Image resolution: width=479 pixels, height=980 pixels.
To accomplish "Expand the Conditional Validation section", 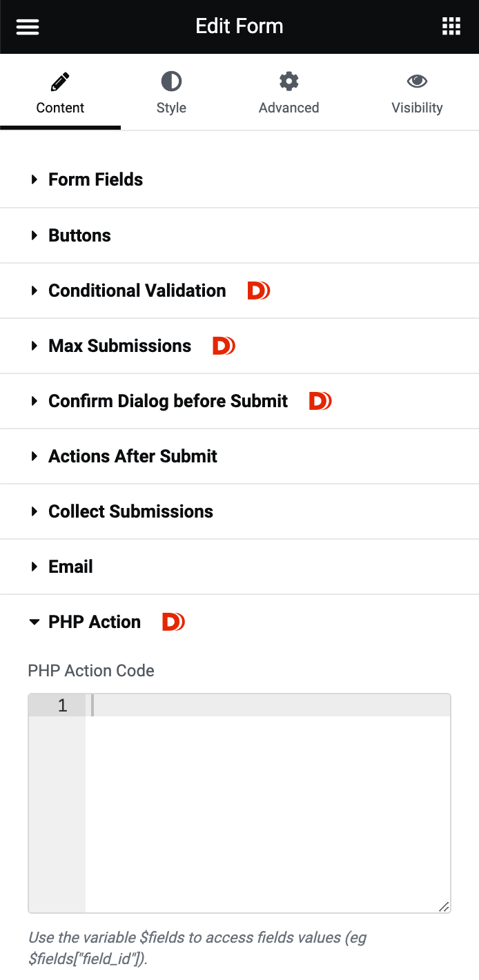I will tap(137, 291).
